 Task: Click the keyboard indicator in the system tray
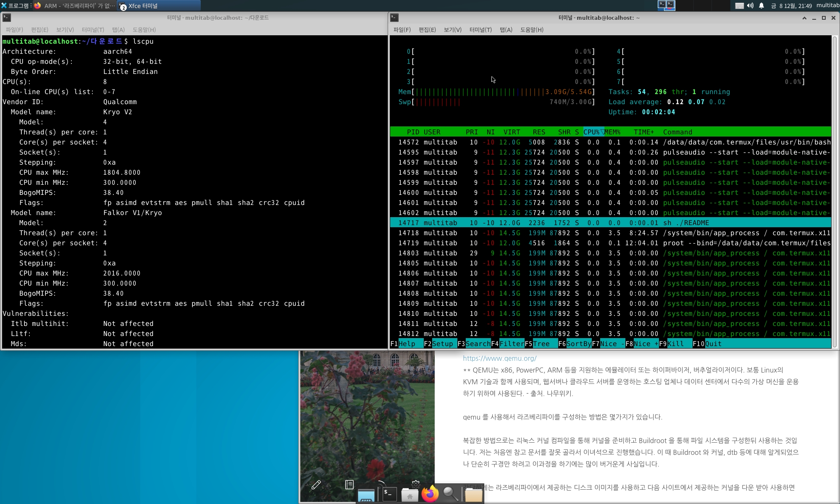(x=739, y=5)
